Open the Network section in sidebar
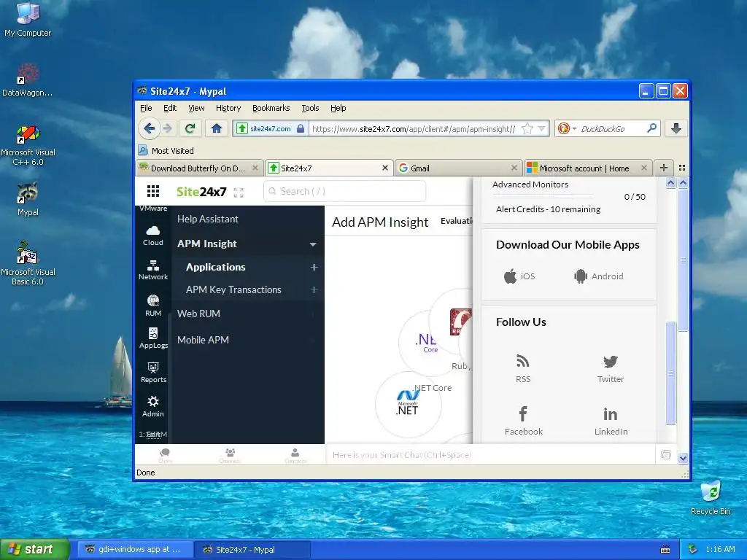The image size is (747, 560). pyautogui.click(x=153, y=270)
